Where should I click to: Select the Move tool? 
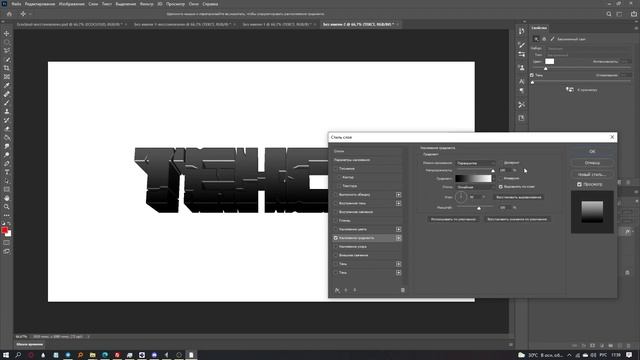[7, 33]
